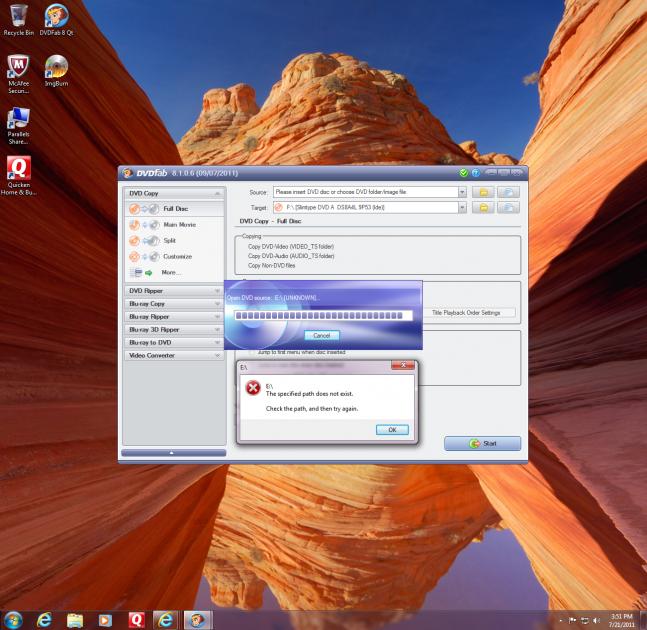Click the blue help icon in title bar

[475, 173]
